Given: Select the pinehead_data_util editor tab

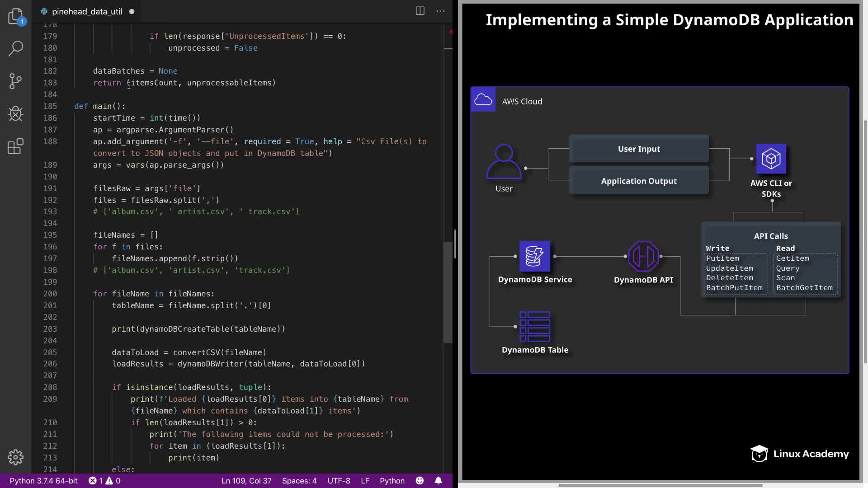Looking at the screenshot, I should pyautogui.click(x=87, y=12).
